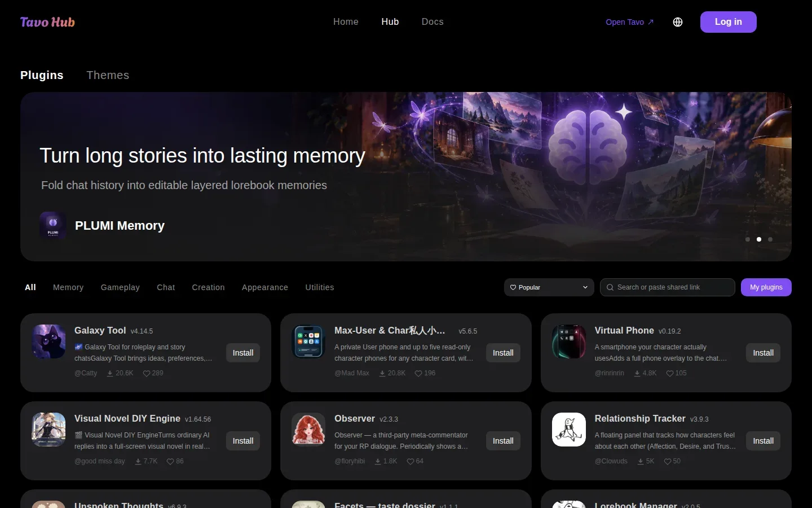Focus the search or paste shared link field
Screen dimensions: 812x508
coord(668,287)
